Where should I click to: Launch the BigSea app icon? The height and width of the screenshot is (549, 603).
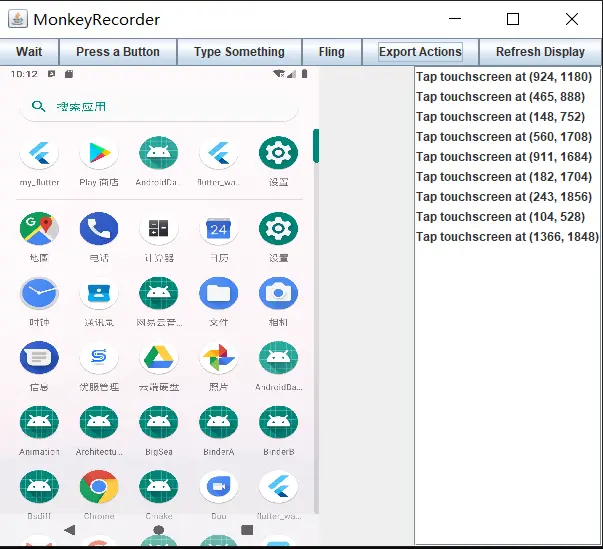click(159, 422)
